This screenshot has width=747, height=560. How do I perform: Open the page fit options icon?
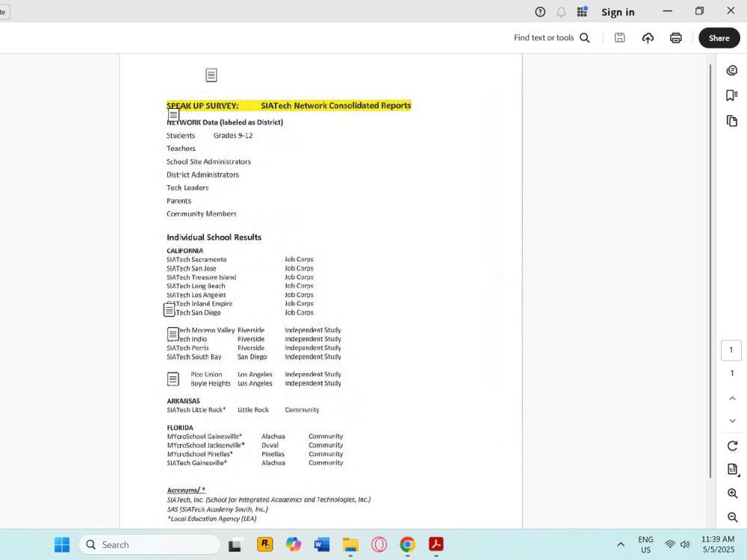click(x=733, y=469)
